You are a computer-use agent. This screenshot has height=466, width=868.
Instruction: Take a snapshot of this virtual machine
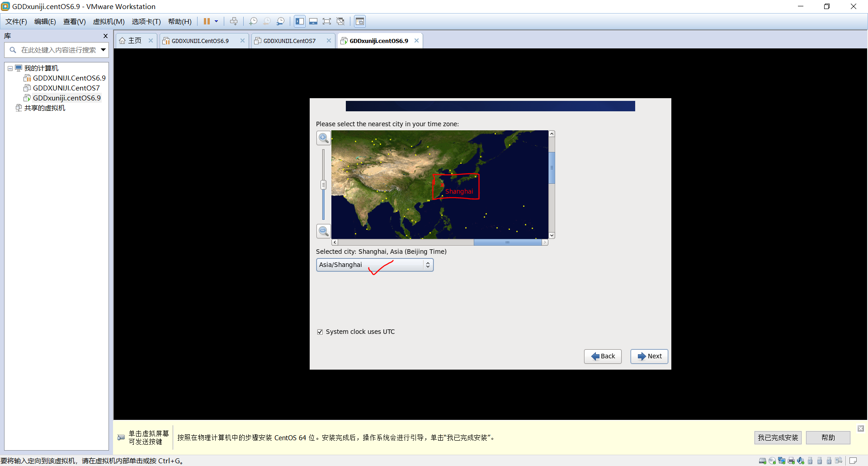point(253,21)
